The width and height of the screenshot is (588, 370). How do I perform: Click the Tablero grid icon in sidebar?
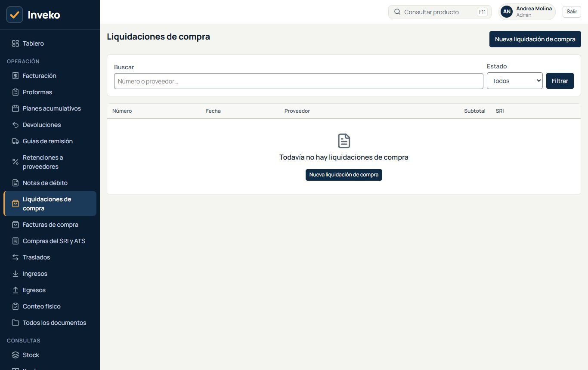(x=15, y=43)
